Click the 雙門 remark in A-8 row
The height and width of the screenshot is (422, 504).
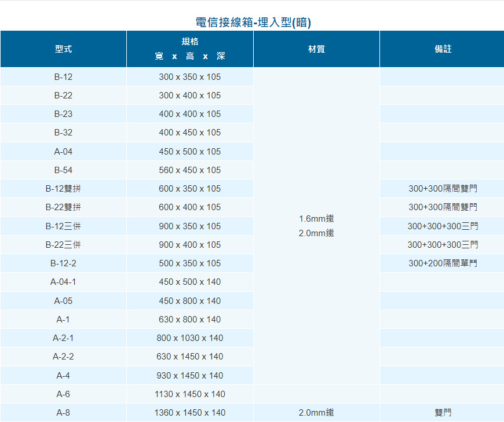pos(443,413)
